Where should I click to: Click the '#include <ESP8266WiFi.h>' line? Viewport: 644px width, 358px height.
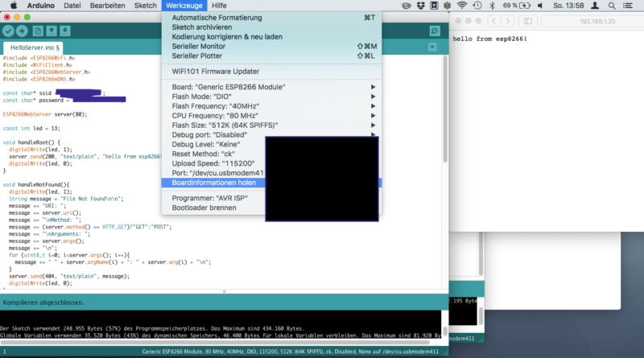click(39, 58)
